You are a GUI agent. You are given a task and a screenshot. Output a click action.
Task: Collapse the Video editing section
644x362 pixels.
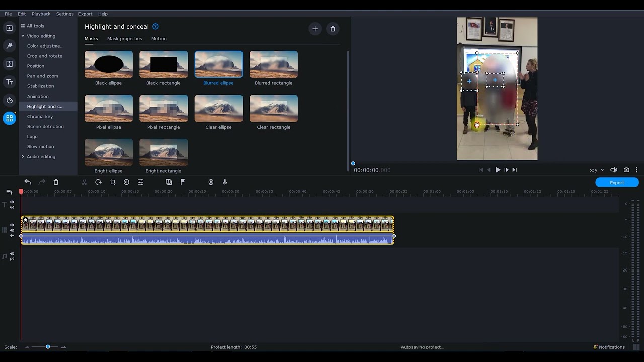tap(23, 36)
